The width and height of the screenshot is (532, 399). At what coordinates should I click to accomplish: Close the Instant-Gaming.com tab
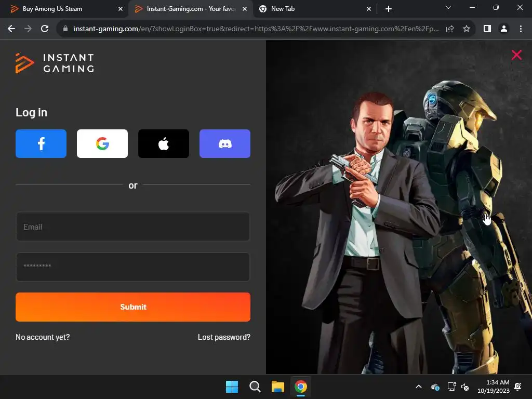coord(245,9)
